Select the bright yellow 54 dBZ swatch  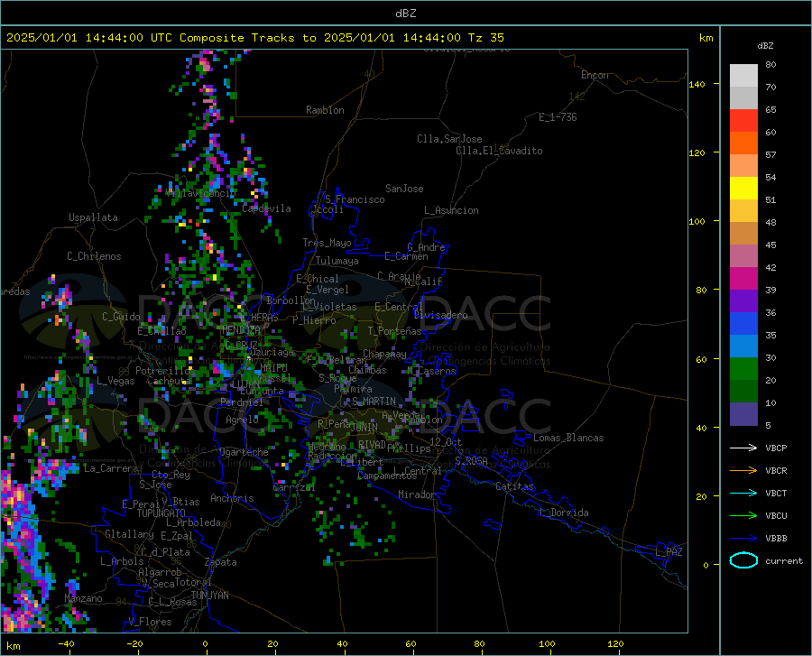pyautogui.click(x=743, y=189)
